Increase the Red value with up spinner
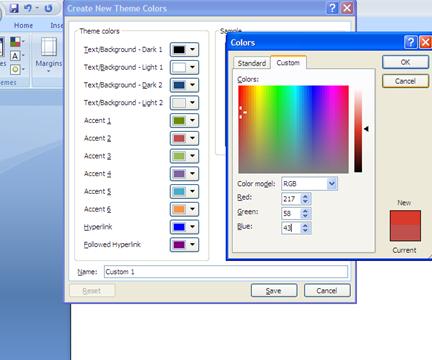 [305, 197]
